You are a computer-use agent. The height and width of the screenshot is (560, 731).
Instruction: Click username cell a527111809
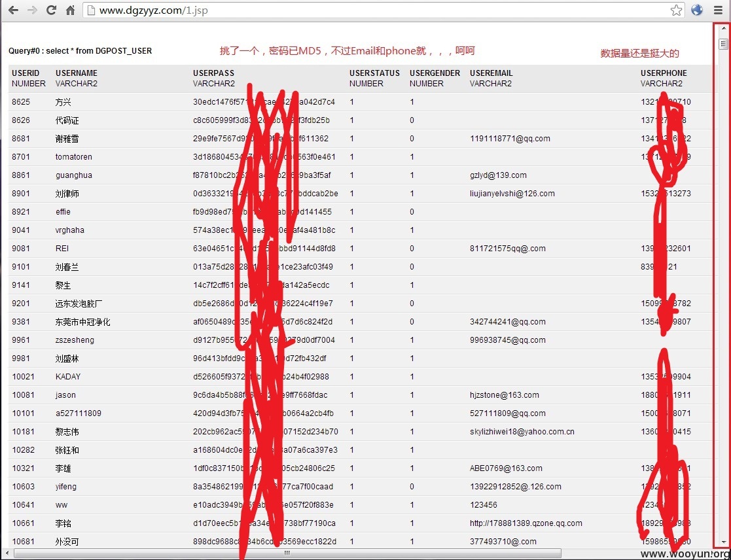point(79,413)
